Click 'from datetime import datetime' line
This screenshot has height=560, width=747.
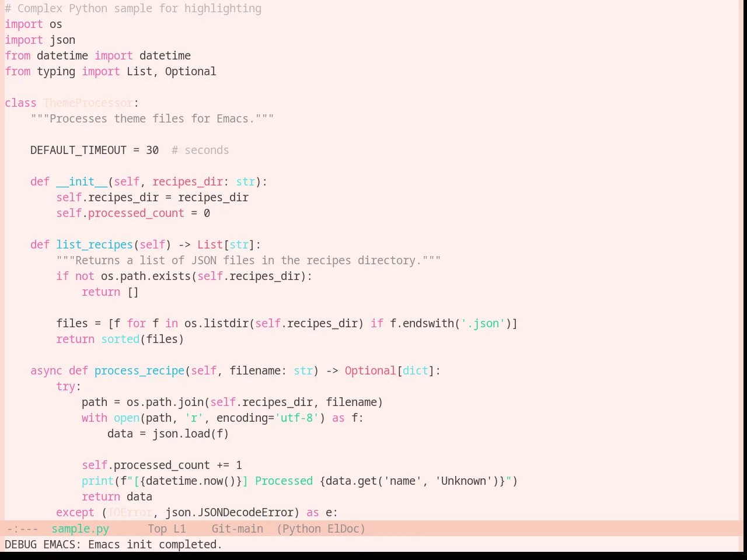coord(97,56)
